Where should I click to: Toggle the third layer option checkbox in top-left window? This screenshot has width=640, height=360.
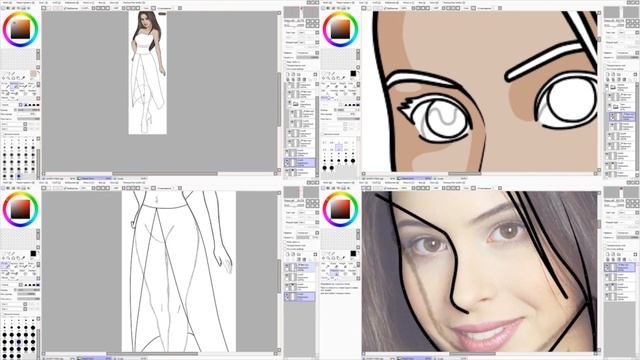coord(285,69)
